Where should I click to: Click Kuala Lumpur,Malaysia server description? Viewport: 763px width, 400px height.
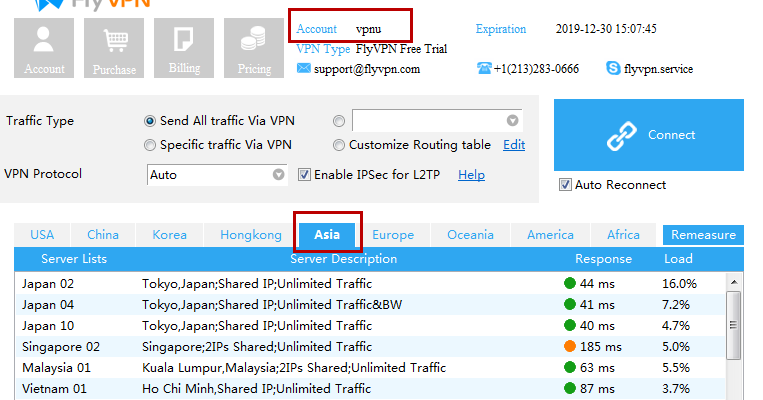click(294, 367)
